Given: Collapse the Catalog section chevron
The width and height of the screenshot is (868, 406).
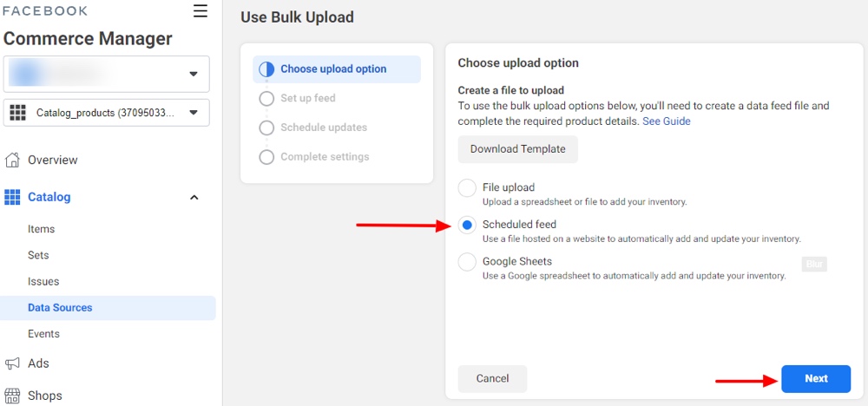Looking at the screenshot, I should tap(194, 198).
